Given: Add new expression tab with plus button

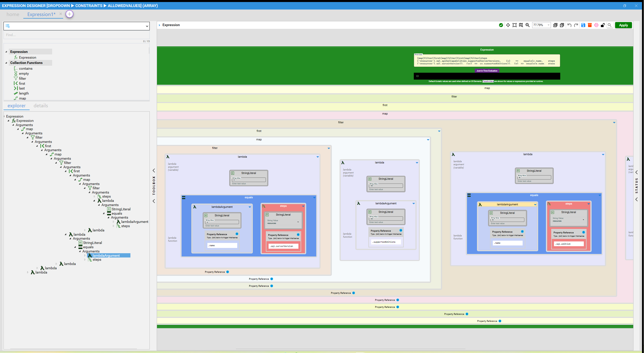Looking at the screenshot, I should pos(69,14).
